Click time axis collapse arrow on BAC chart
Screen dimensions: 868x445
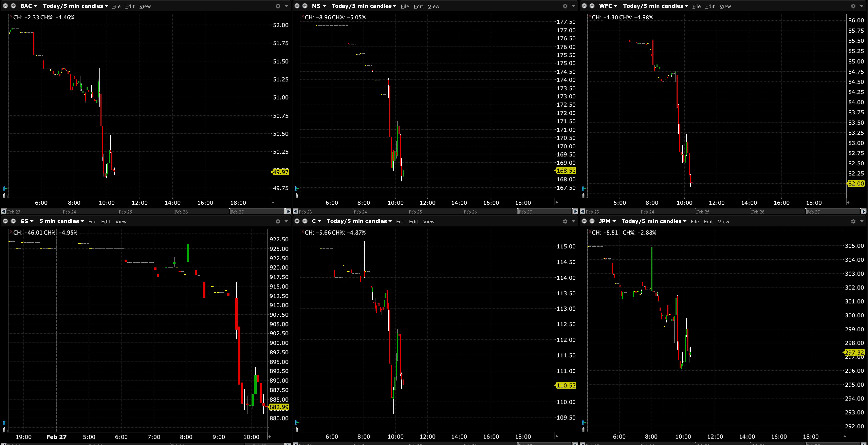(x=273, y=202)
